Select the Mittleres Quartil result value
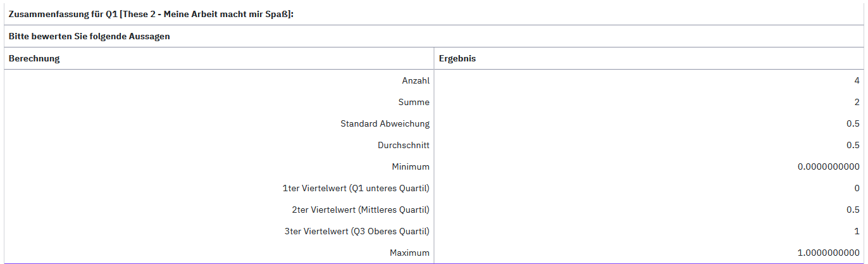The height and width of the screenshot is (264, 868). 853,210
